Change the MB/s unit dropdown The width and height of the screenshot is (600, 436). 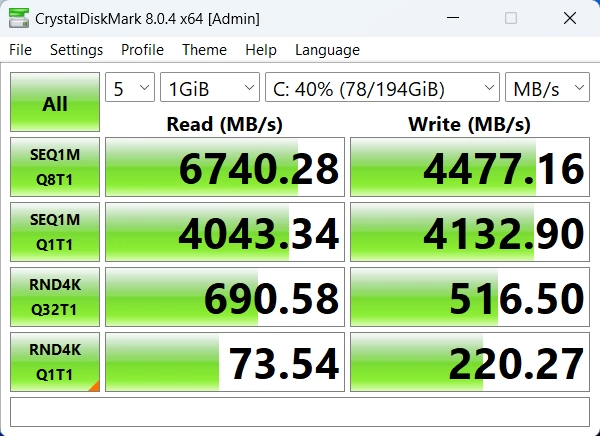[x=547, y=88]
